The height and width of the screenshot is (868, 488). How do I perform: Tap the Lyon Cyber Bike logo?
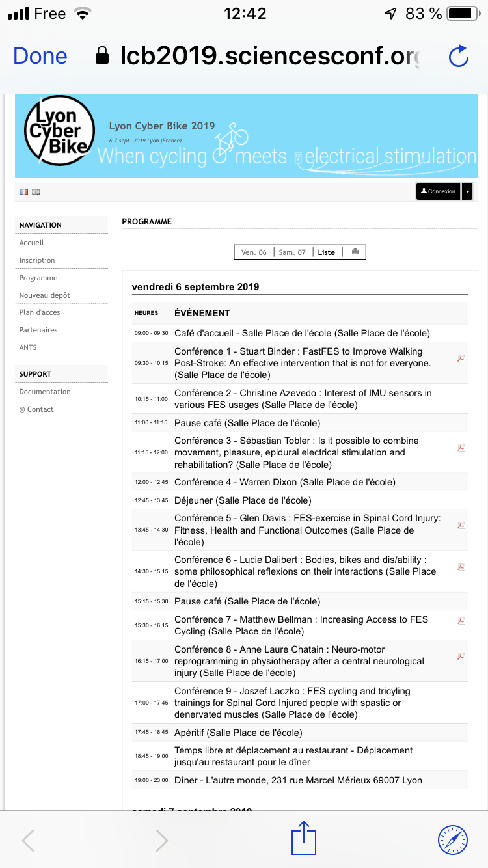pyautogui.click(x=57, y=135)
